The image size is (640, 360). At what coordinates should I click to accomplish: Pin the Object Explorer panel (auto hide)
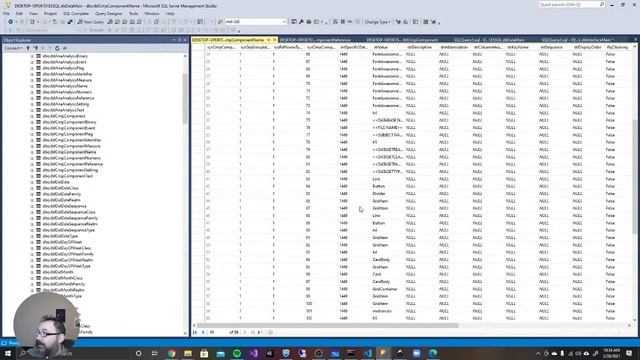(x=180, y=40)
